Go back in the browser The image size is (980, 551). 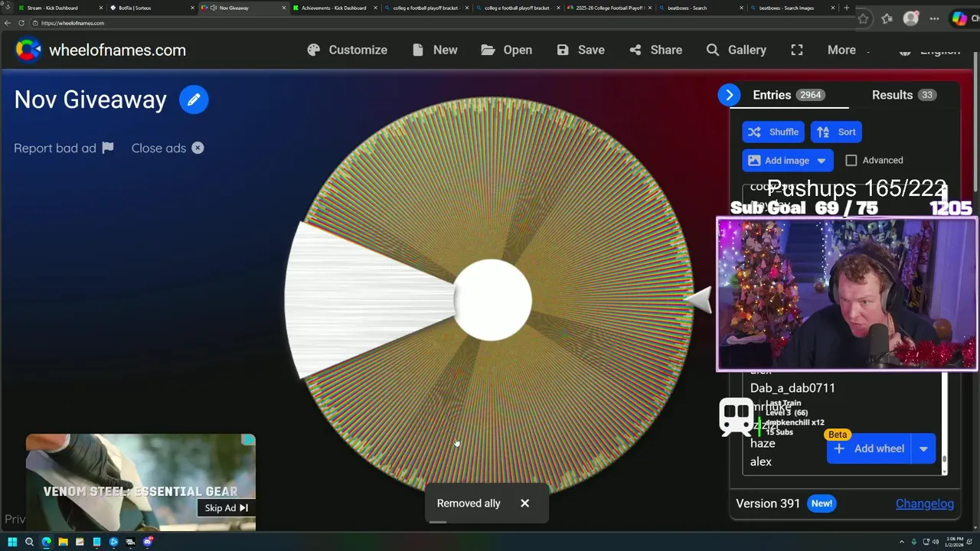tap(8, 23)
